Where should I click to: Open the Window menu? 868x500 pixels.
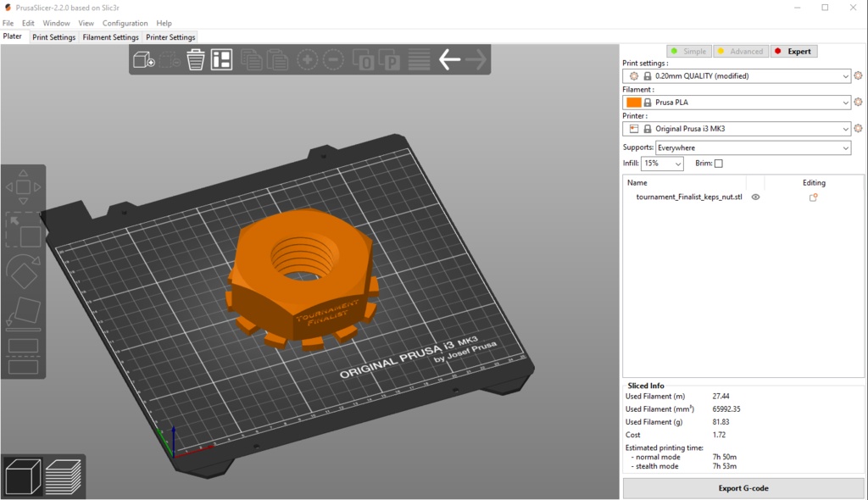pyautogui.click(x=57, y=23)
